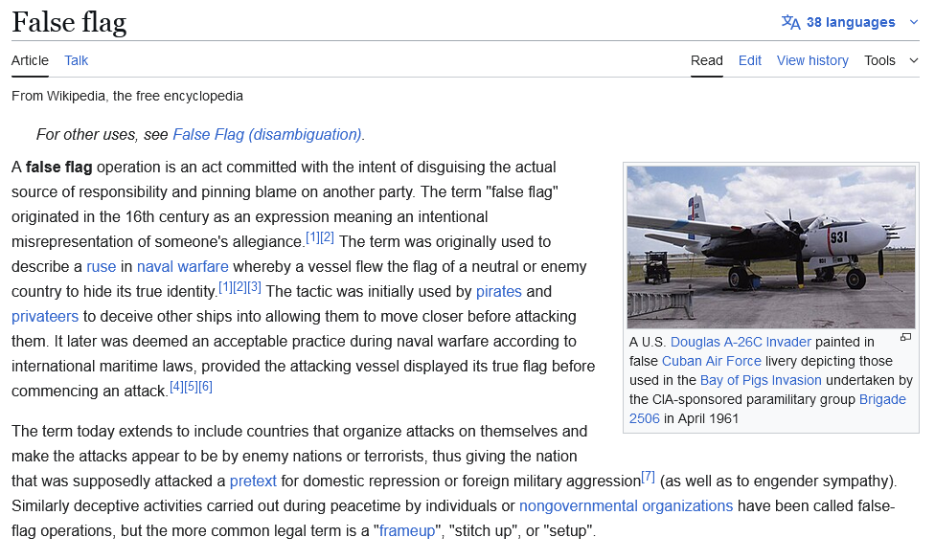Follow the pirates link

498,291
